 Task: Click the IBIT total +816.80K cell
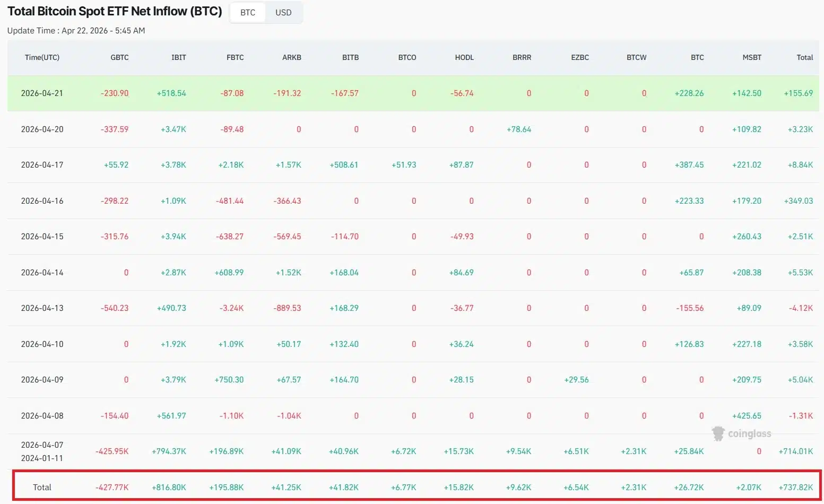(x=169, y=487)
